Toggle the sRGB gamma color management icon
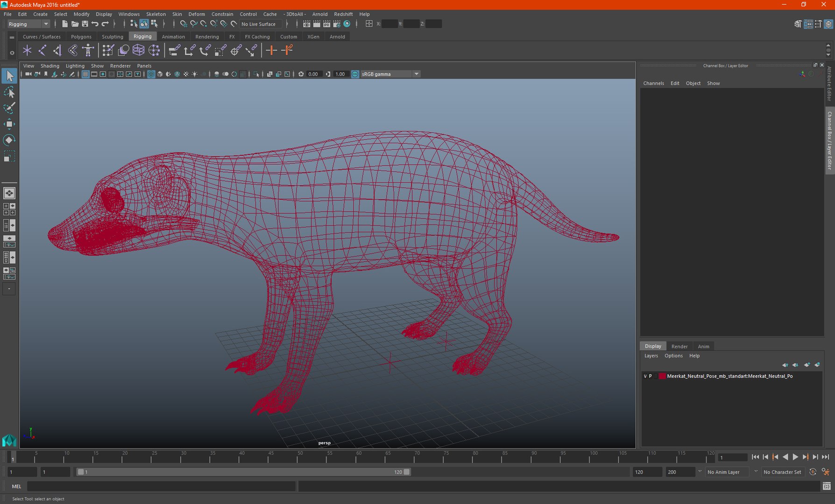Viewport: 835px width, 504px height. pos(355,74)
